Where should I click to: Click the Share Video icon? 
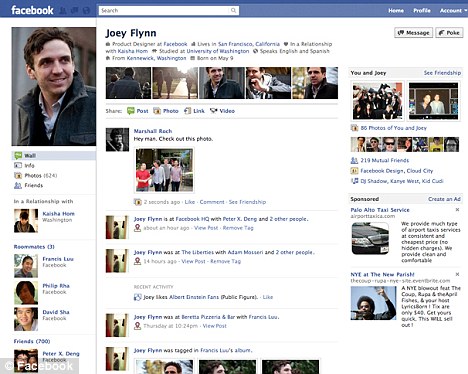coord(214,111)
